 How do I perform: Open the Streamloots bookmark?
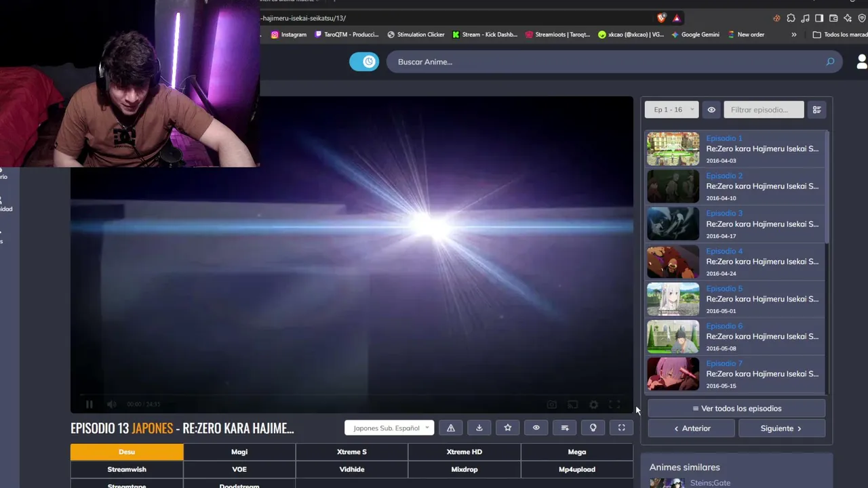click(x=557, y=35)
